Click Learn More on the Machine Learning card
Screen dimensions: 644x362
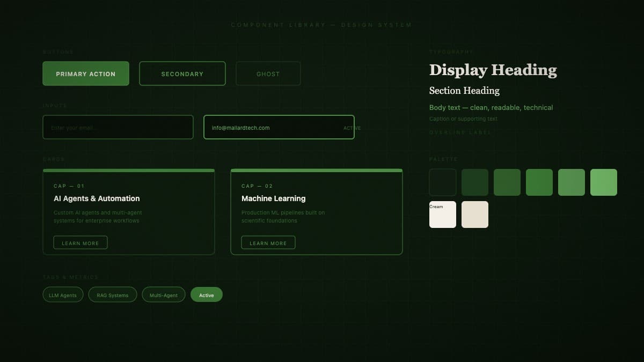click(268, 242)
